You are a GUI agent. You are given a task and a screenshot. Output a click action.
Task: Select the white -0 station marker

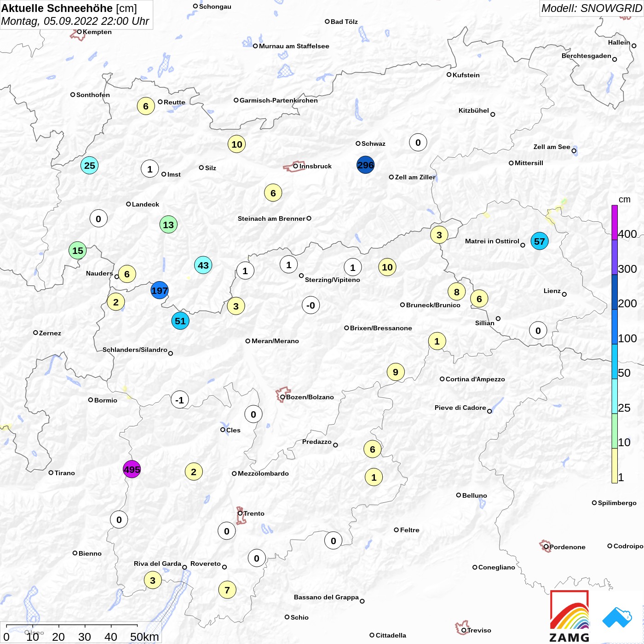point(311,305)
